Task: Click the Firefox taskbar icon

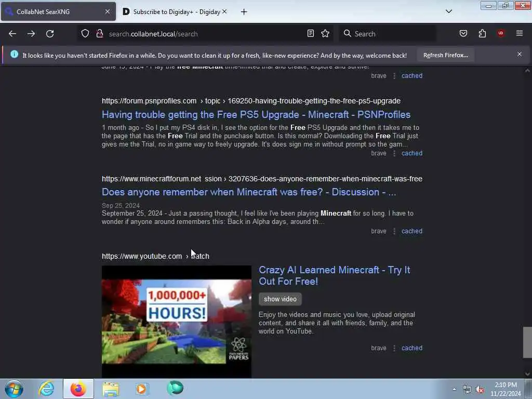Action: (x=78, y=389)
